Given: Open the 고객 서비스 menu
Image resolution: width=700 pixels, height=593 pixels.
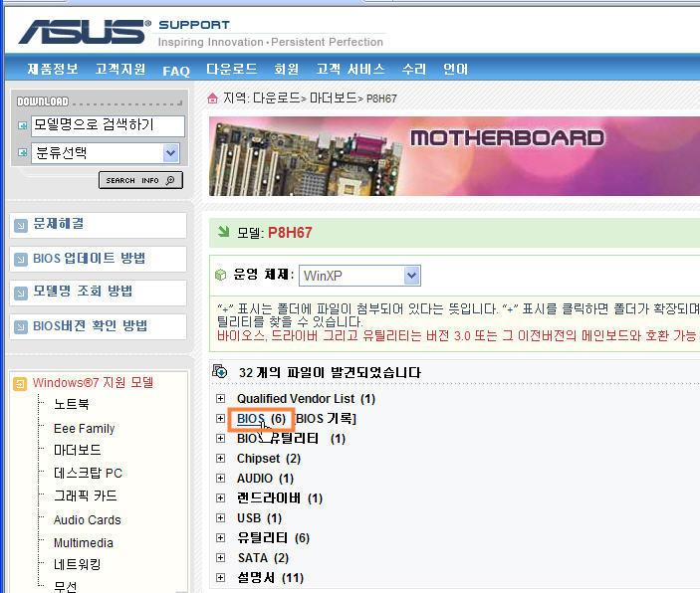Looking at the screenshot, I should [350, 70].
